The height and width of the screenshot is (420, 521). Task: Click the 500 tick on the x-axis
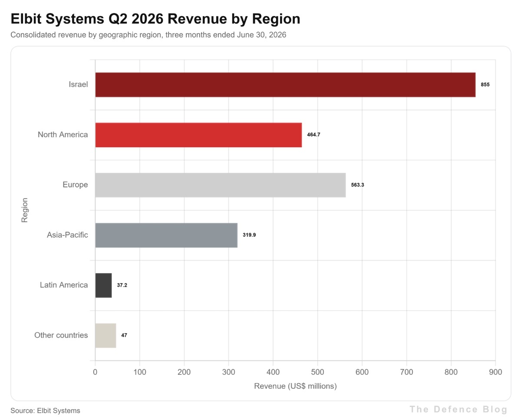point(317,372)
